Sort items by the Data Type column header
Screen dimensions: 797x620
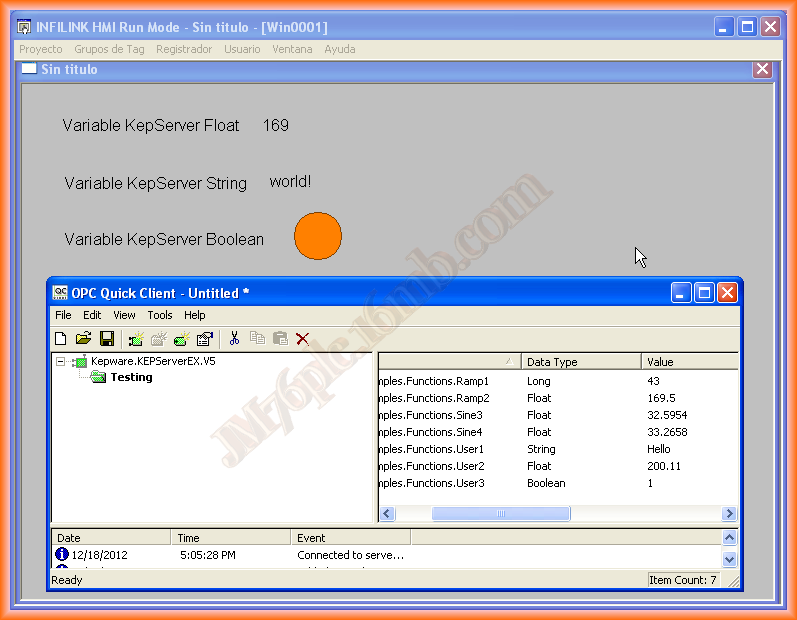pos(580,362)
